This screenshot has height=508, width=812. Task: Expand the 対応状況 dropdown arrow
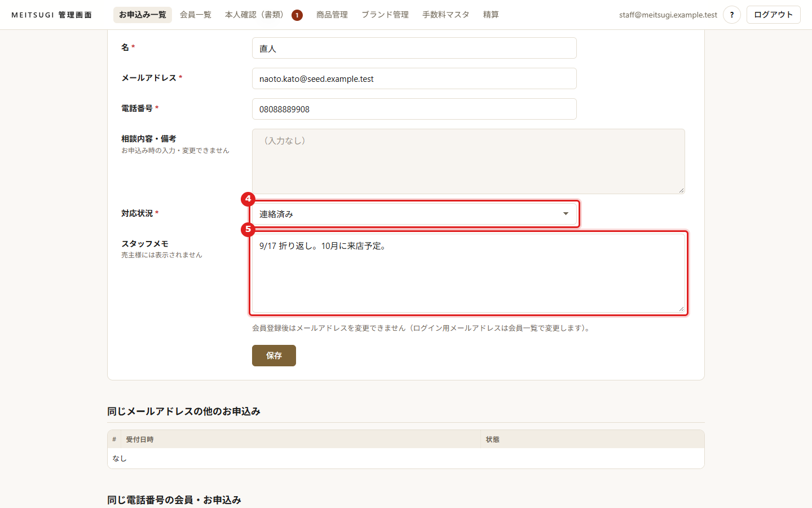tap(566, 214)
